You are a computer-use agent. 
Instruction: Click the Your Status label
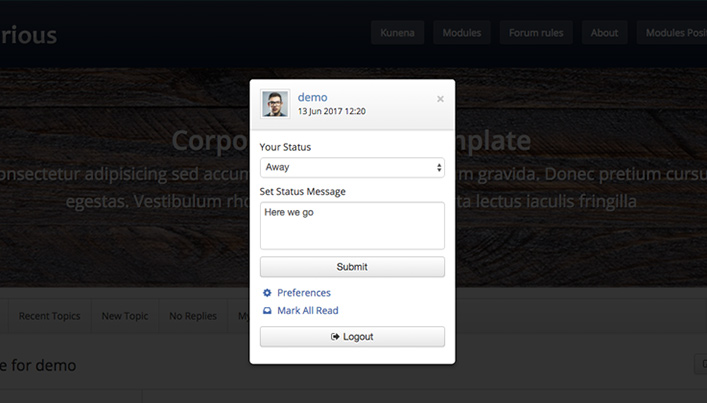coord(285,147)
